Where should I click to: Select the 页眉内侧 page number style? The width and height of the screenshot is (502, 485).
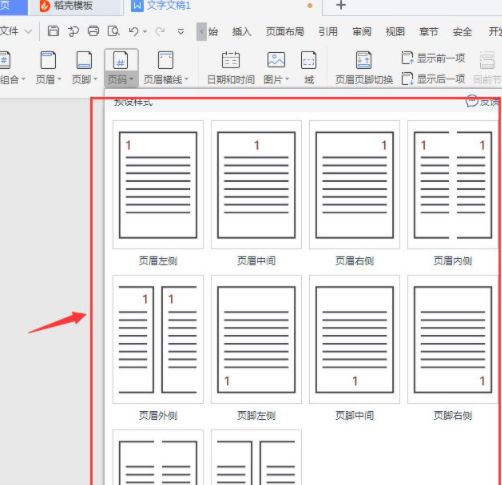pyautogui.click(x=453, y=185)
